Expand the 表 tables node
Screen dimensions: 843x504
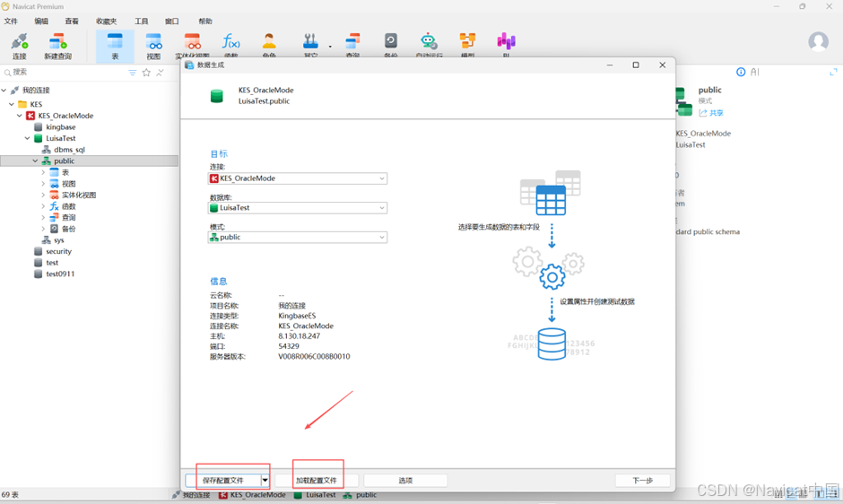tap(44, 172)
